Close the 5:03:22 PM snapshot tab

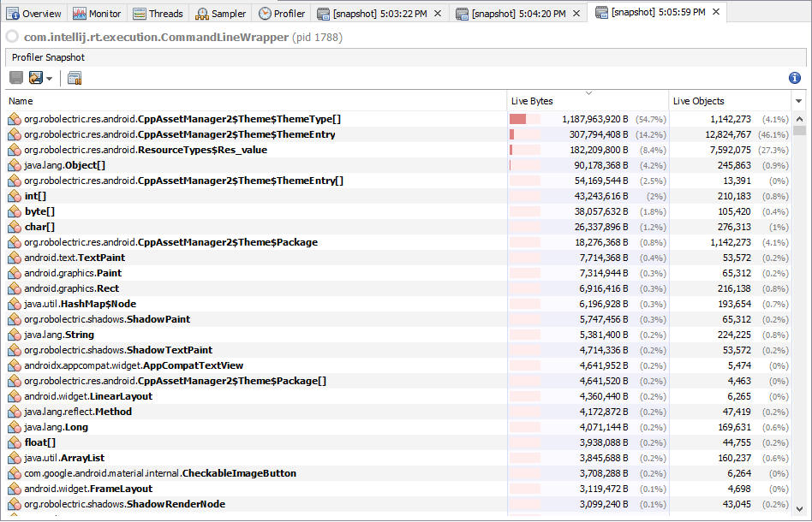[x=436, y=13]
